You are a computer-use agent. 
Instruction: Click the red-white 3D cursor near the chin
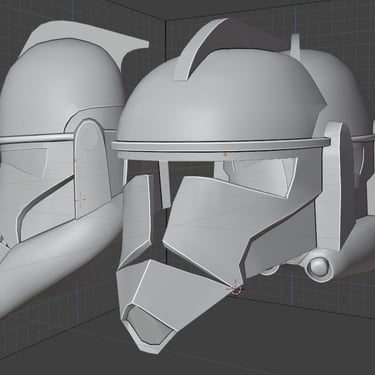(x=236, y=290)
